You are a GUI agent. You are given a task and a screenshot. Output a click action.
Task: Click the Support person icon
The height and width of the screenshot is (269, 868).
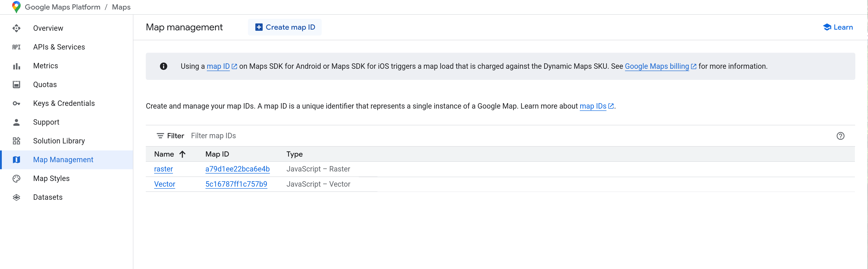pyautogui.click(x=16, y=122)
